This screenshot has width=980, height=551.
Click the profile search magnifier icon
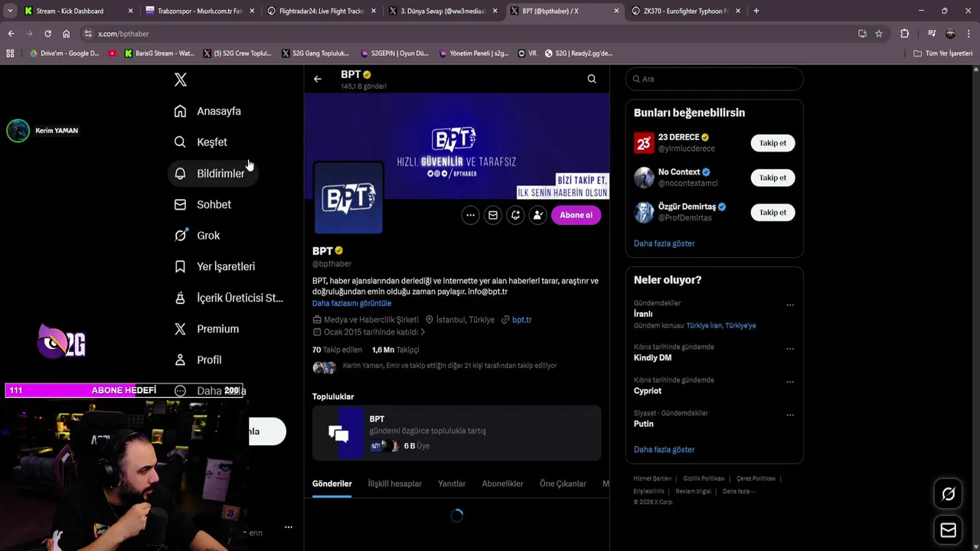coord(592,79)
